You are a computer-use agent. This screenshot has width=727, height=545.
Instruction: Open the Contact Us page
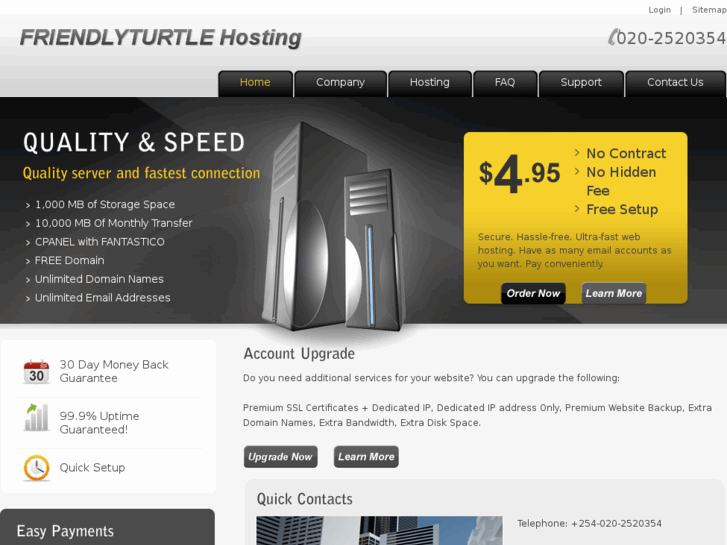[675, 83]
